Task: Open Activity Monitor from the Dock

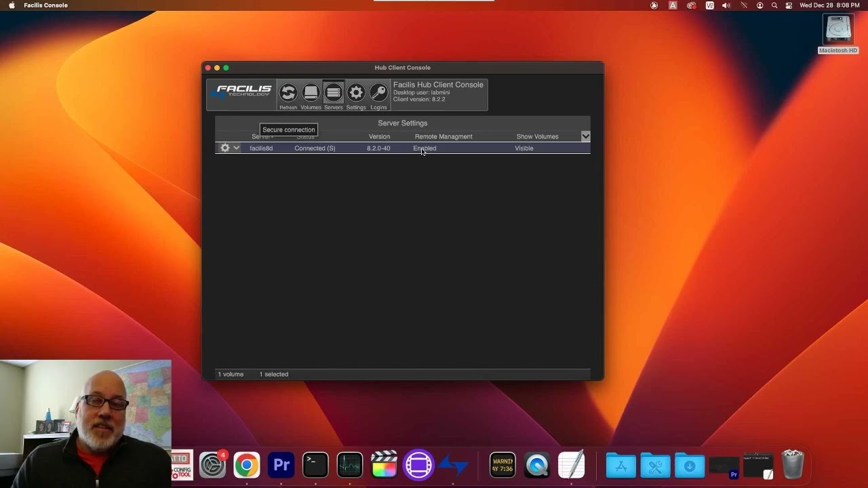Action: click(350, 466)
